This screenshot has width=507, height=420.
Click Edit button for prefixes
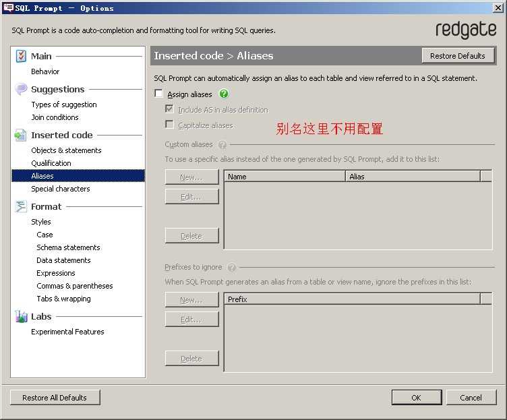[191, 320]
